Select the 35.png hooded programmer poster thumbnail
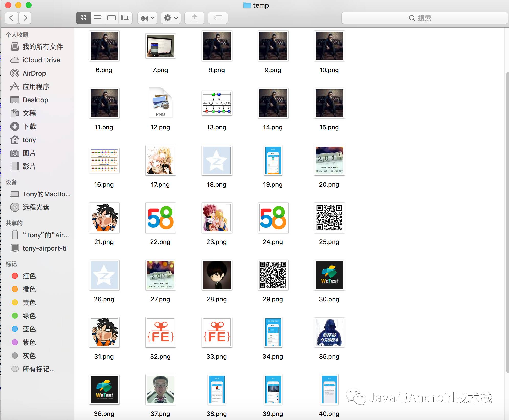The height and width of the screenshot is (420, 509). 329,332
